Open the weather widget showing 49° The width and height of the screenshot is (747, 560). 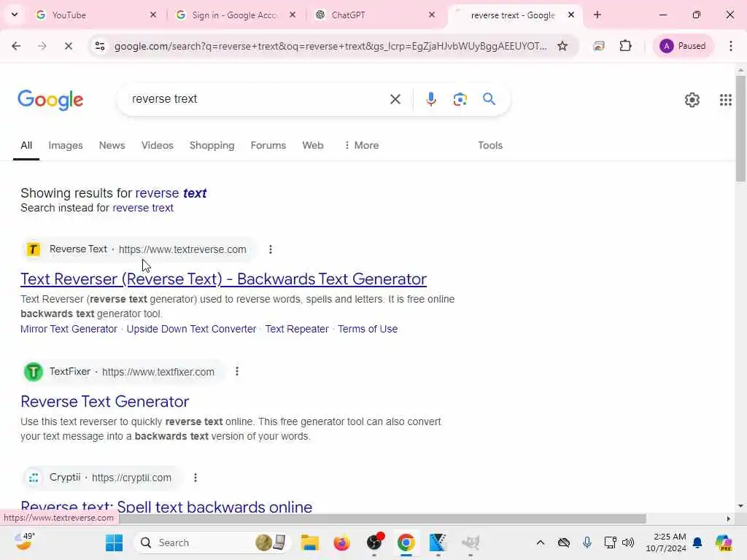(x=24, y=542)
